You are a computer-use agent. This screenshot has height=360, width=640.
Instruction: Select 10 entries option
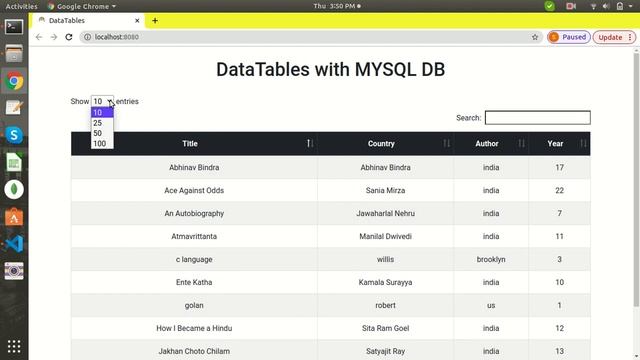(102, 113)
